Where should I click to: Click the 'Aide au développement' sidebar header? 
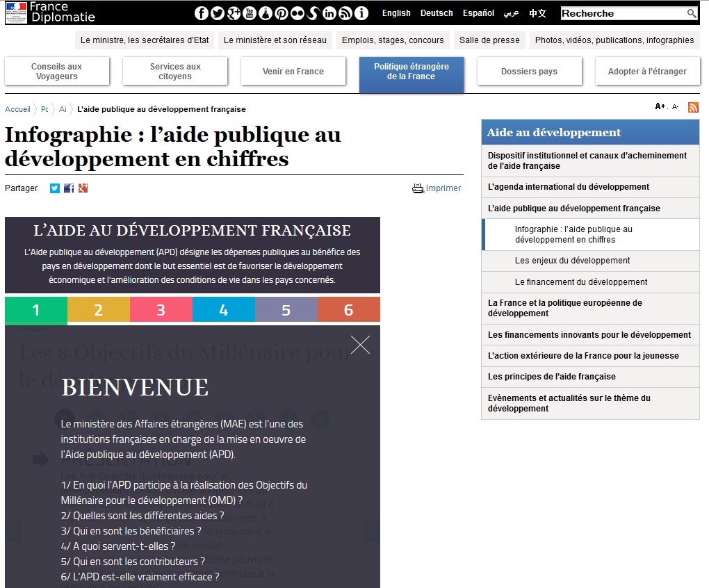(591, 132)
